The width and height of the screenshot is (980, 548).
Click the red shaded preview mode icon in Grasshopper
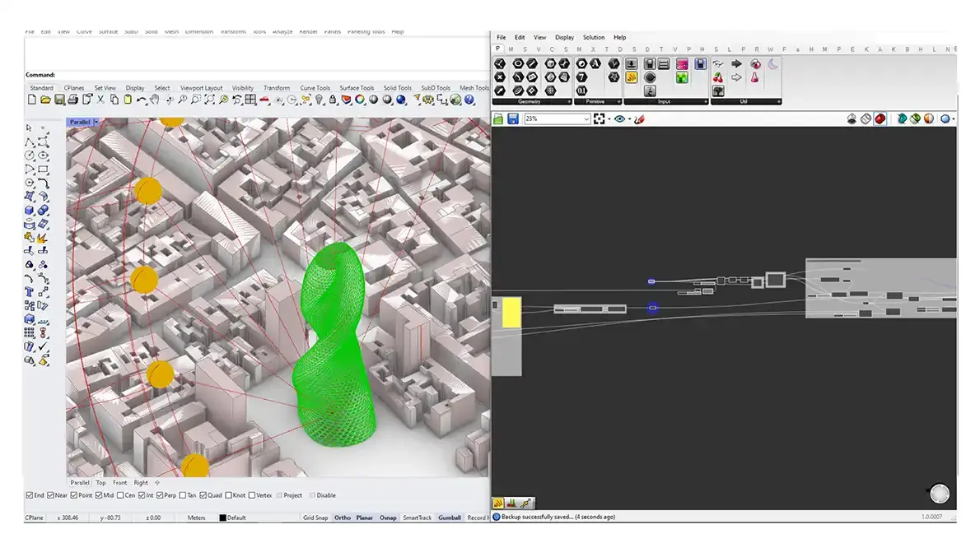point(880,118)
